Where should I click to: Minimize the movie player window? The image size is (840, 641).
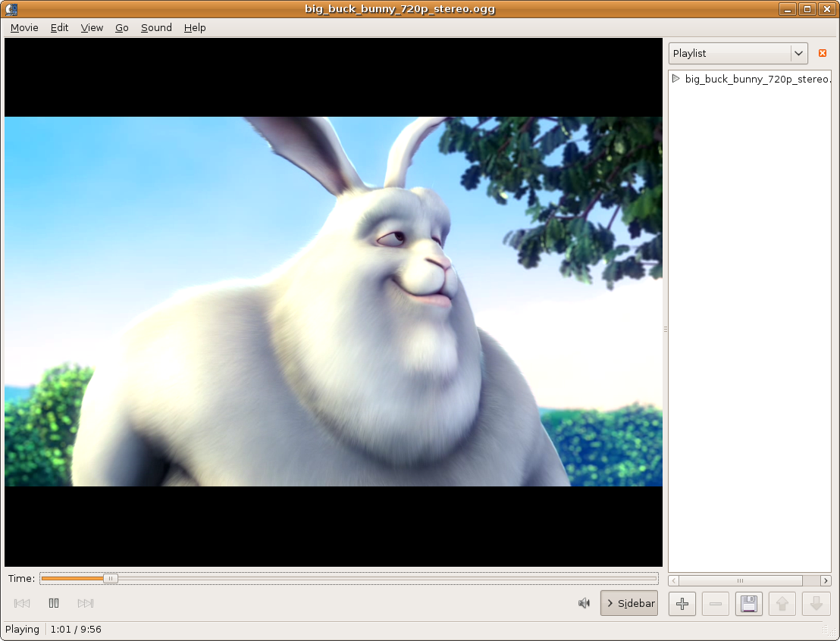coord(787,9)
